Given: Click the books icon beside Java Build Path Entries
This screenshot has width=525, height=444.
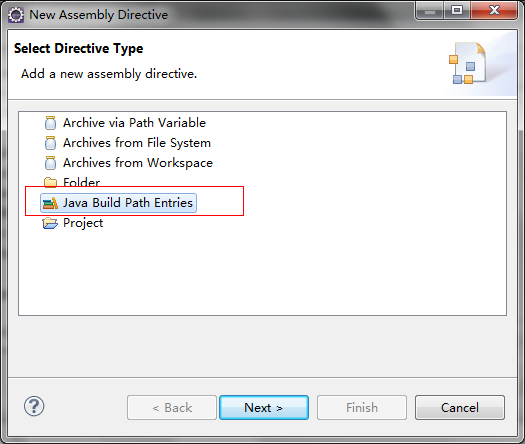Looking at the screenshot, I should pos(50,203).
